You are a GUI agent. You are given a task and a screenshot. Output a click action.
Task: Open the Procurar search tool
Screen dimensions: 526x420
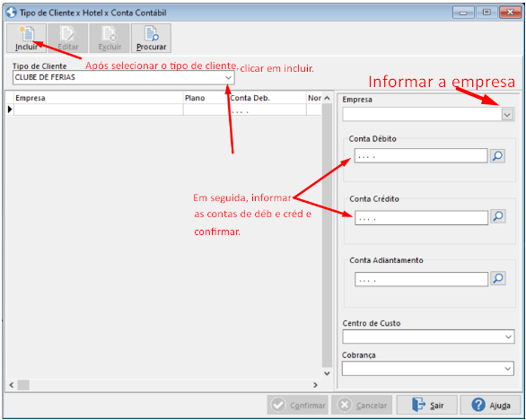tap(151, 39)
